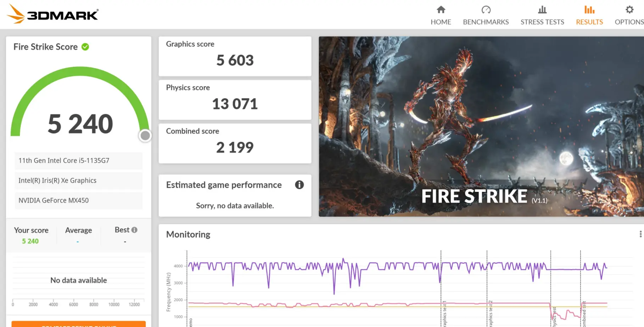Viewport: 644px width, 327px height.
Task: Click the 5 603 graphics score value
Action: (235, 60)
